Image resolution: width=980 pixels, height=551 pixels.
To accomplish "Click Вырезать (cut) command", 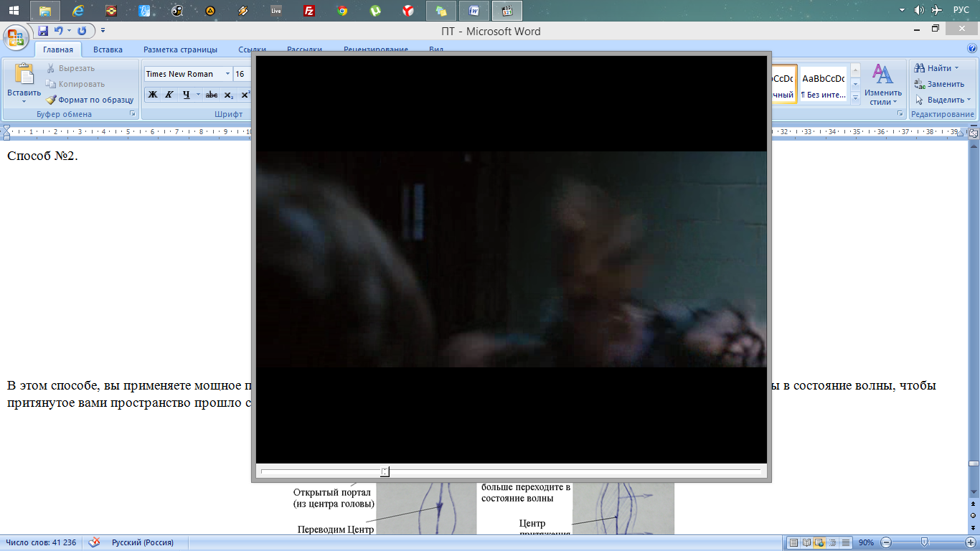I will click(70, 68).
